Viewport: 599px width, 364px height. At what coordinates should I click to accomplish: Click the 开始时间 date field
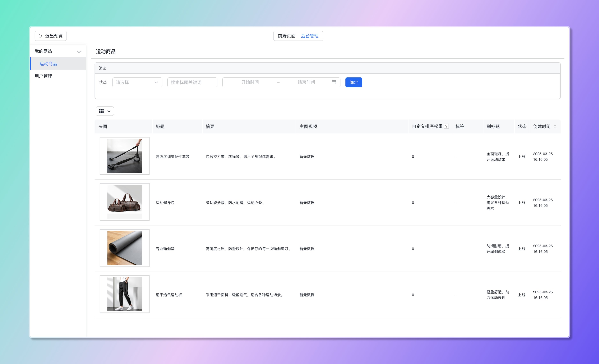(x=250, y=82)
